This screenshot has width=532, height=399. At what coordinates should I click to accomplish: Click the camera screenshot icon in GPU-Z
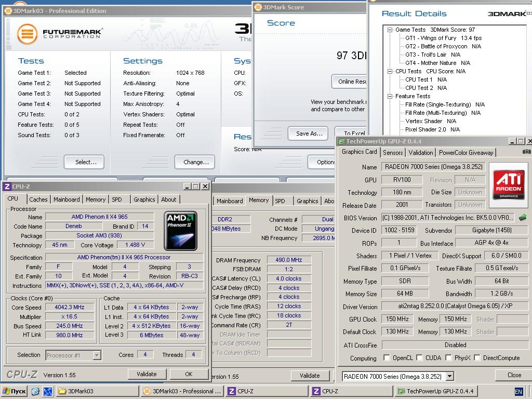click(x=527, y=152)
